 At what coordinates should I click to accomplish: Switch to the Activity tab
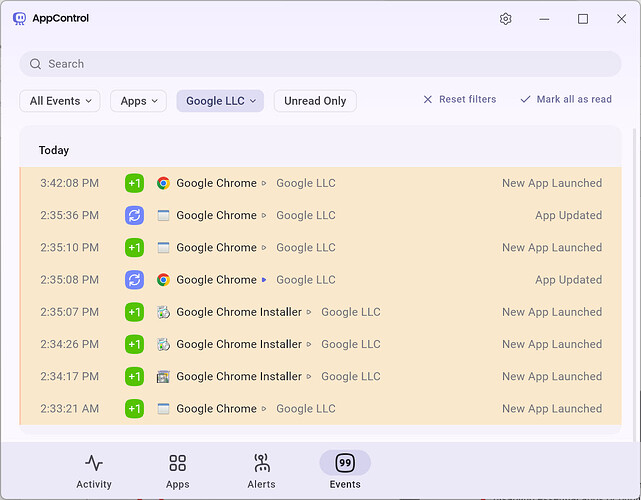coord(94,472)
